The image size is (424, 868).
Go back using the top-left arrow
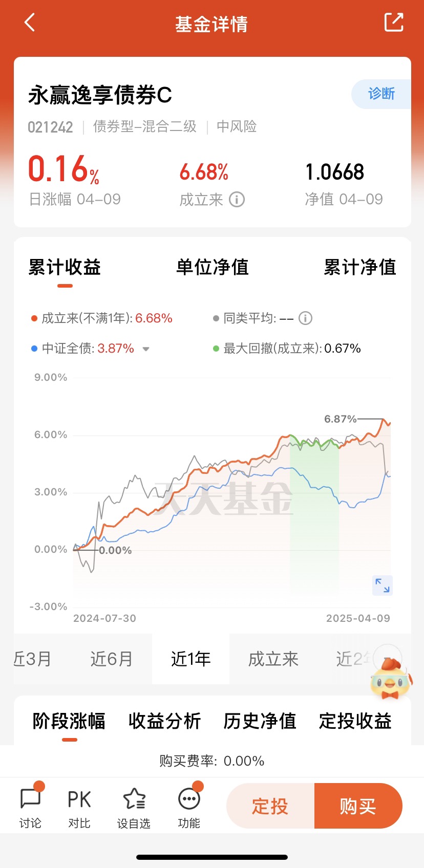(x=30, y=23)
